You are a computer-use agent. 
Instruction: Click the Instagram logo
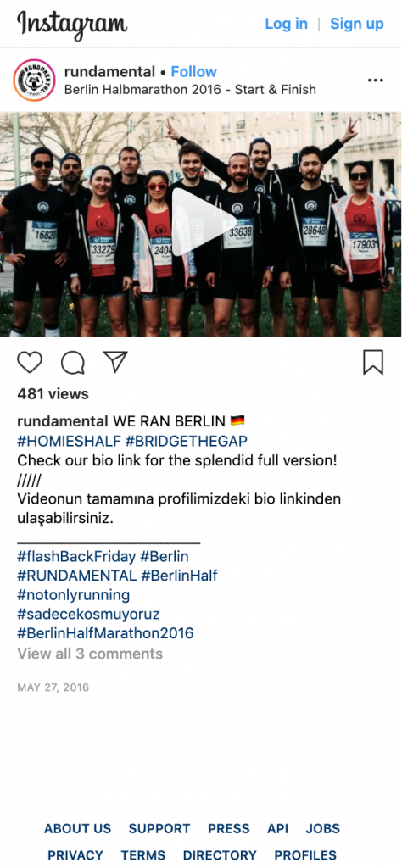tap(72, 25)
